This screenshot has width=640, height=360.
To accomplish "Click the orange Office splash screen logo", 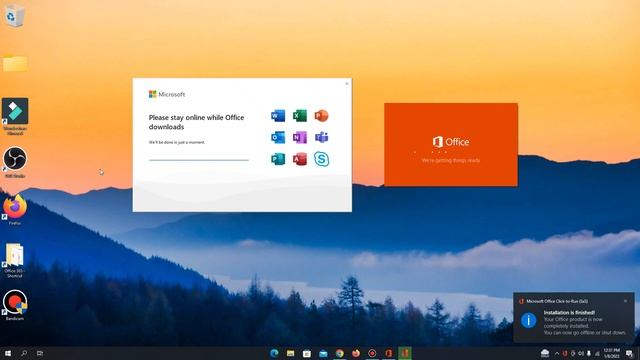I will pyautogui.click(x=451, y=142).
